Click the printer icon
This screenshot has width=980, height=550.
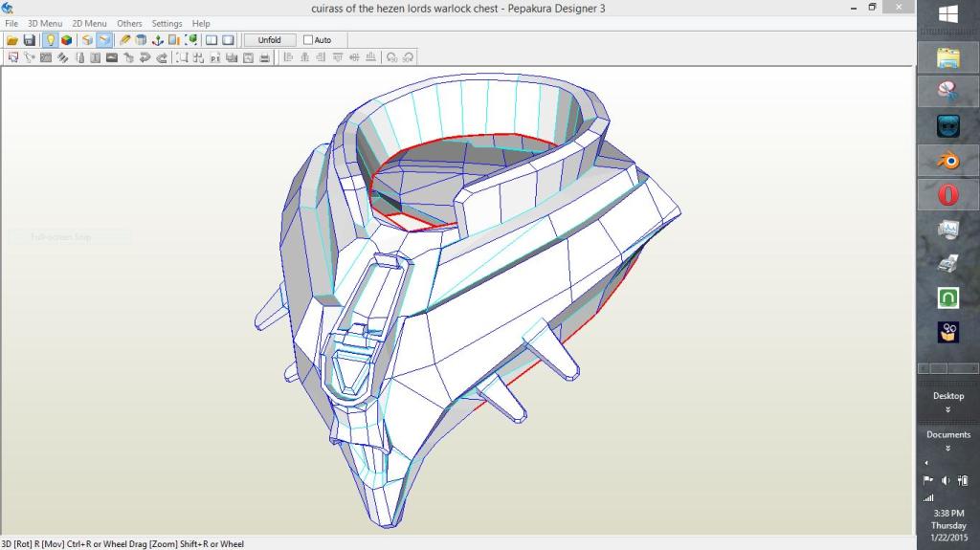tap(264, 57)
